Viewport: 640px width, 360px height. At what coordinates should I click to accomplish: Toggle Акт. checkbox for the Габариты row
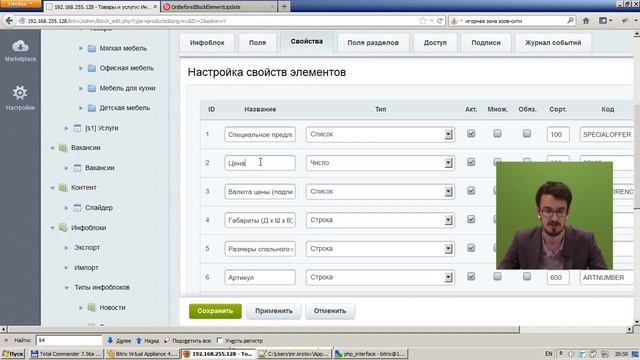(471, 219)
